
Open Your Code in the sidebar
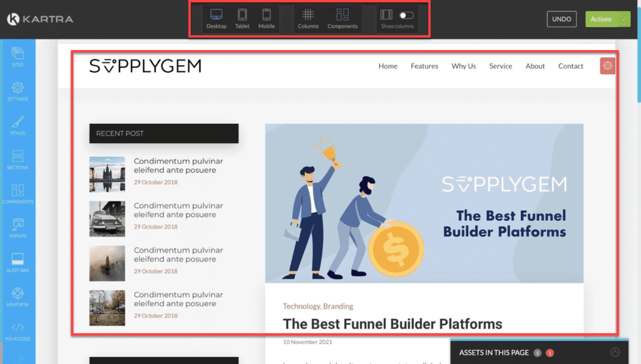(18, 331)
